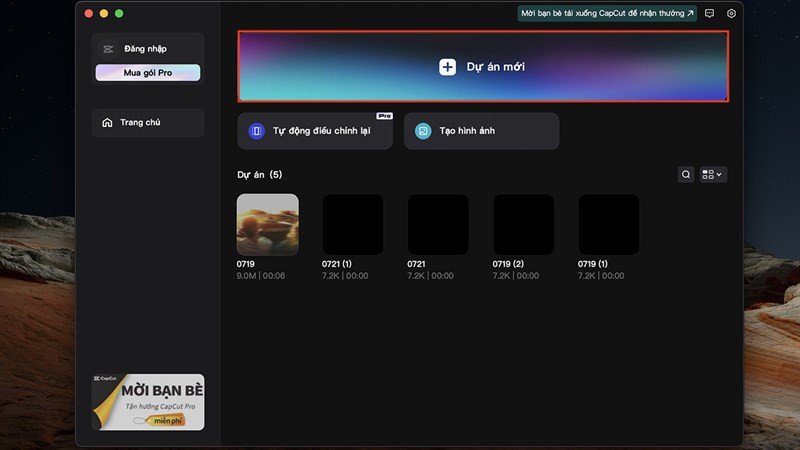Click the green macOS fullscreen button

(119, 14)
